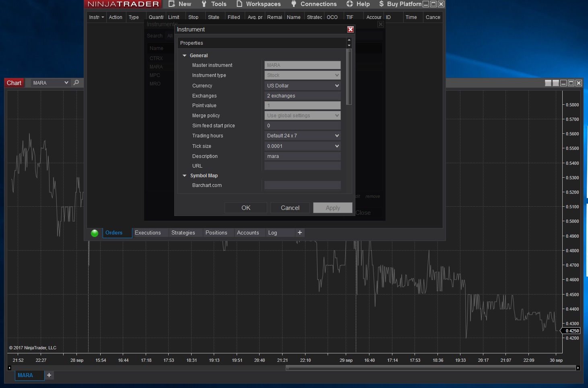The width and height of the screenshot is (588, 388).
Task: Add a new chart tab with plus
Action: coord(49,375)
